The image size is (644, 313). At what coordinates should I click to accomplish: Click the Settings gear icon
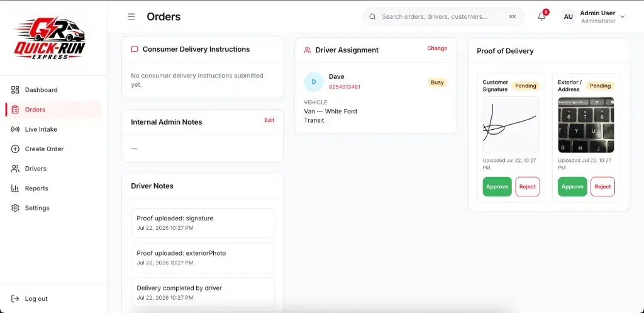click(x=15, y=208)
